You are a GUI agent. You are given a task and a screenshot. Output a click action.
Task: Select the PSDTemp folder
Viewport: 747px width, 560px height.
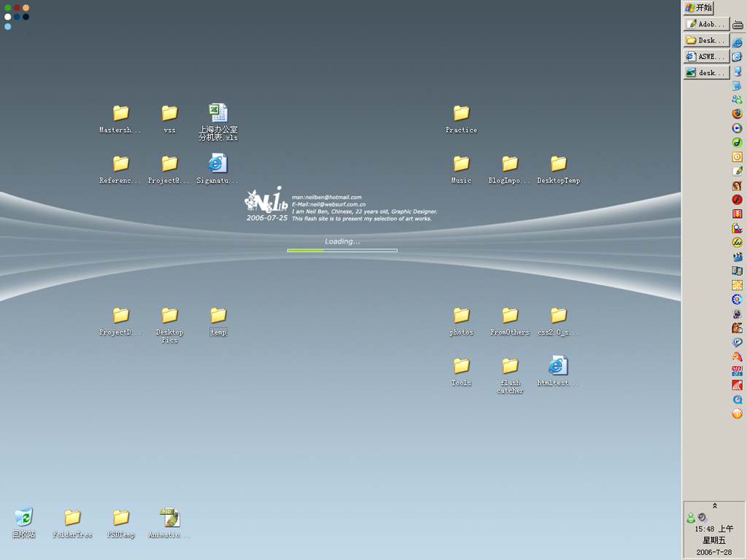tap(120, 524)
